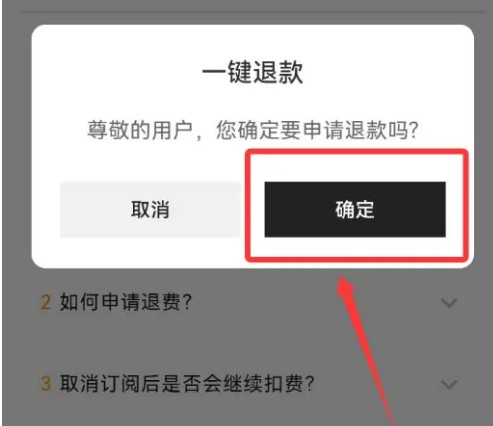493x426 pixels.
Task: Click white dialog area beneath 取消 button
Action: (150, 253)
